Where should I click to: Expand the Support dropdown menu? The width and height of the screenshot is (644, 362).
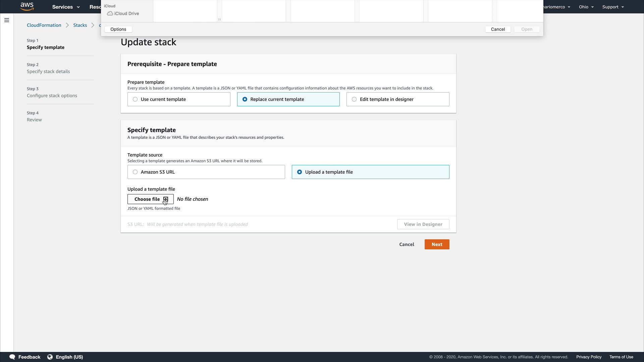tap(613, 7)
